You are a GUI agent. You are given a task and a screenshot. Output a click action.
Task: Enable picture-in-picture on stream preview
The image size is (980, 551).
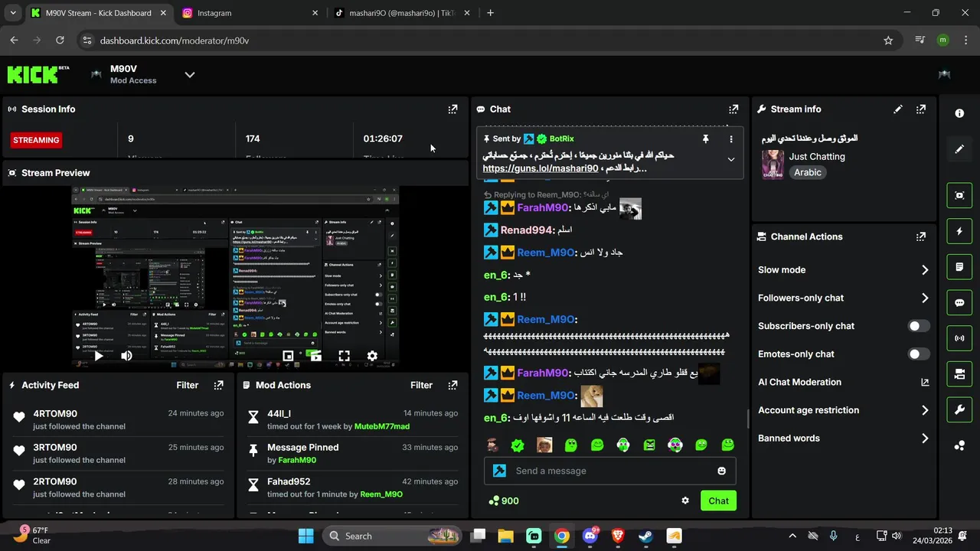point(288,356)
